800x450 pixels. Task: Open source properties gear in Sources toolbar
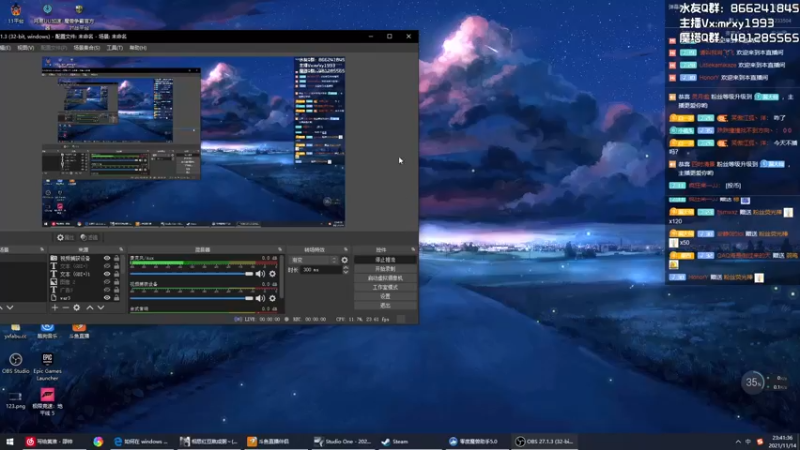77,308
